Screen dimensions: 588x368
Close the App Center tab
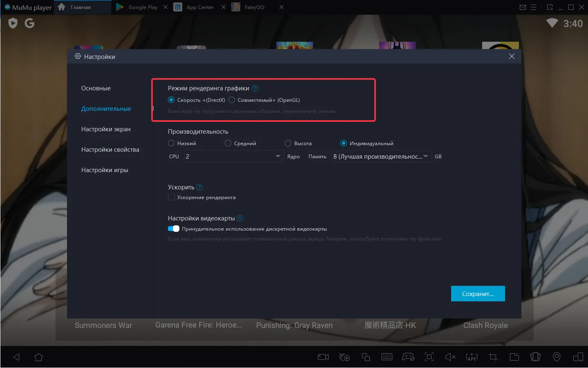pos(224,7)
